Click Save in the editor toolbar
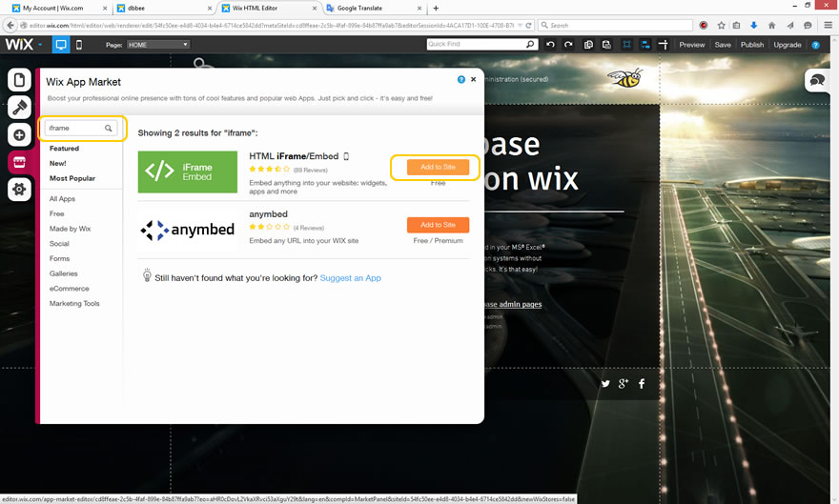Viewport: 839px width, 504px height. point(723,45)
